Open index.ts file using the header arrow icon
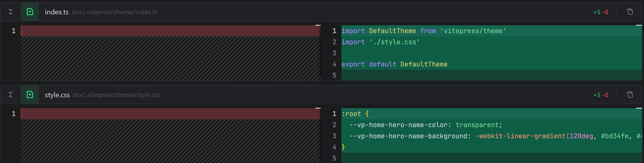The width and height of the screenshot is (644, 163). coord(630,12)
